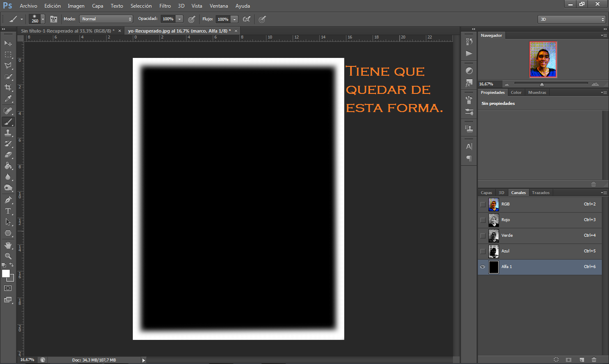Edit the zoom percentage in status bar

click(x=27, y=360)
